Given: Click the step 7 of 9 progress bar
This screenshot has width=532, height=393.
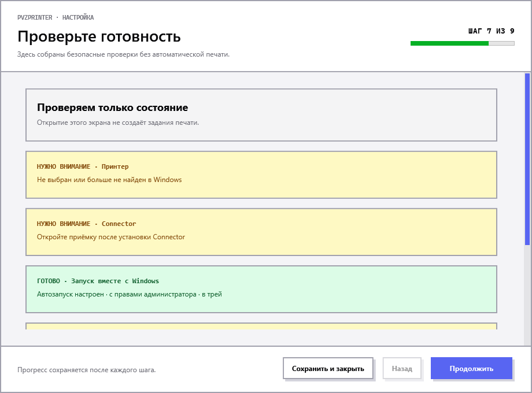Looking at the screenshot, I should (463, 43).
